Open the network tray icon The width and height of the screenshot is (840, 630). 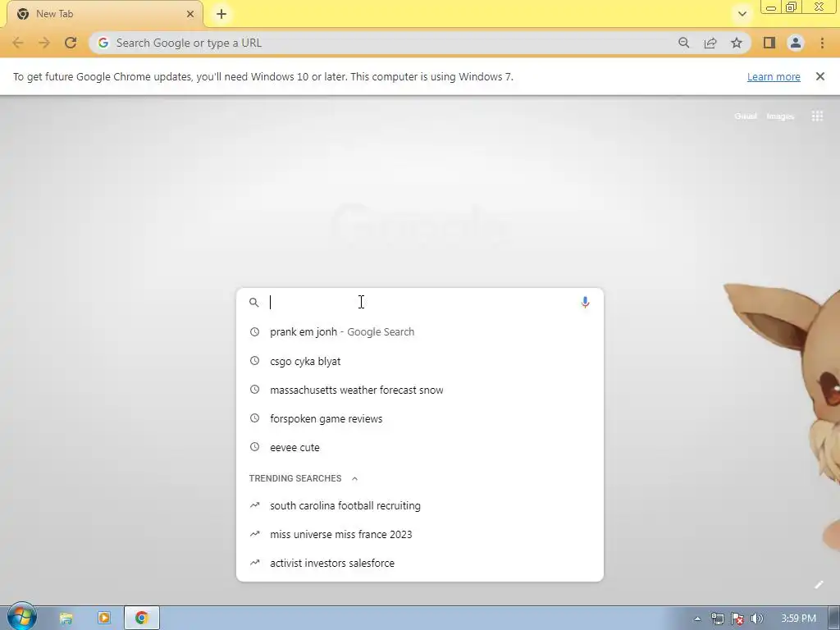tap(717, 619)
